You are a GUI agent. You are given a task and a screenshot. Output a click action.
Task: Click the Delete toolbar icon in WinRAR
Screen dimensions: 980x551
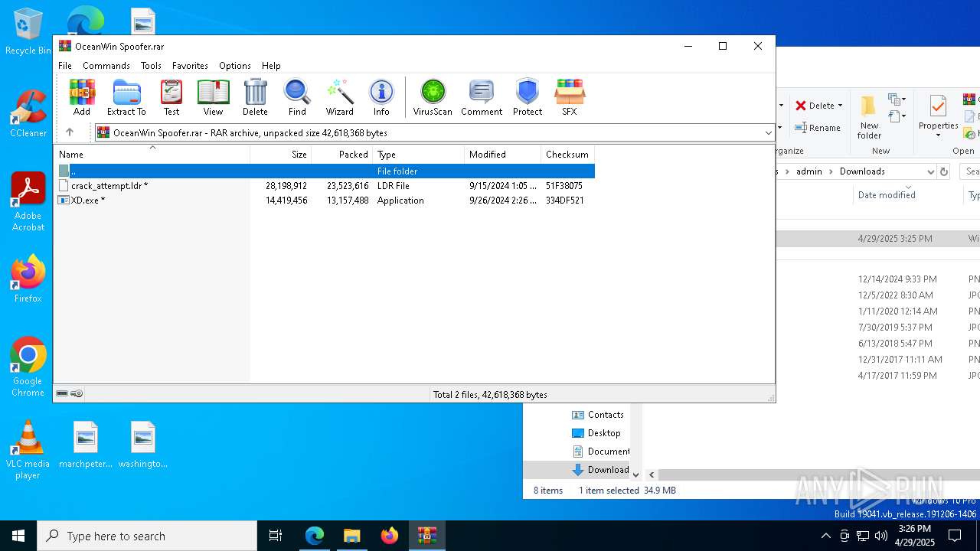[x=255, y=97]
